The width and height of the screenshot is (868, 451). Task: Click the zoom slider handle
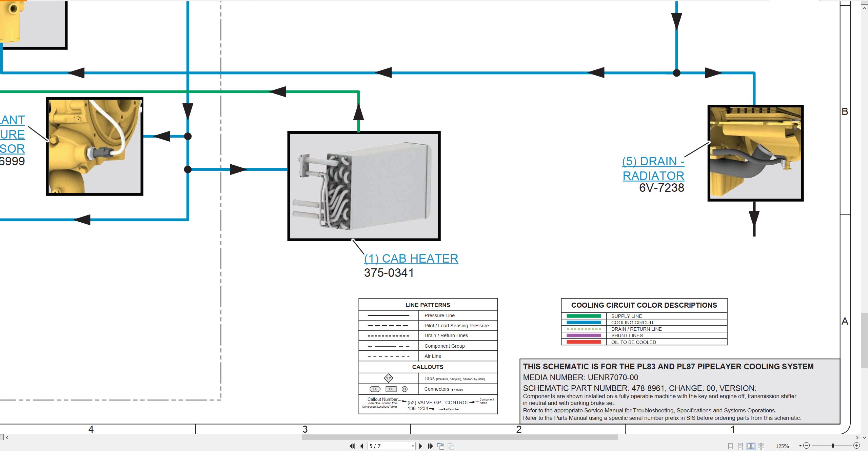click(x=833, y=446)
